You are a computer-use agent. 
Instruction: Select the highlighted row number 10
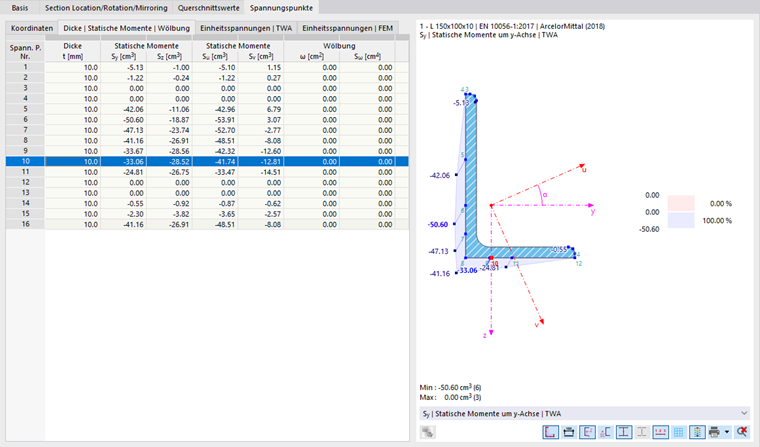tap(25, 161)
